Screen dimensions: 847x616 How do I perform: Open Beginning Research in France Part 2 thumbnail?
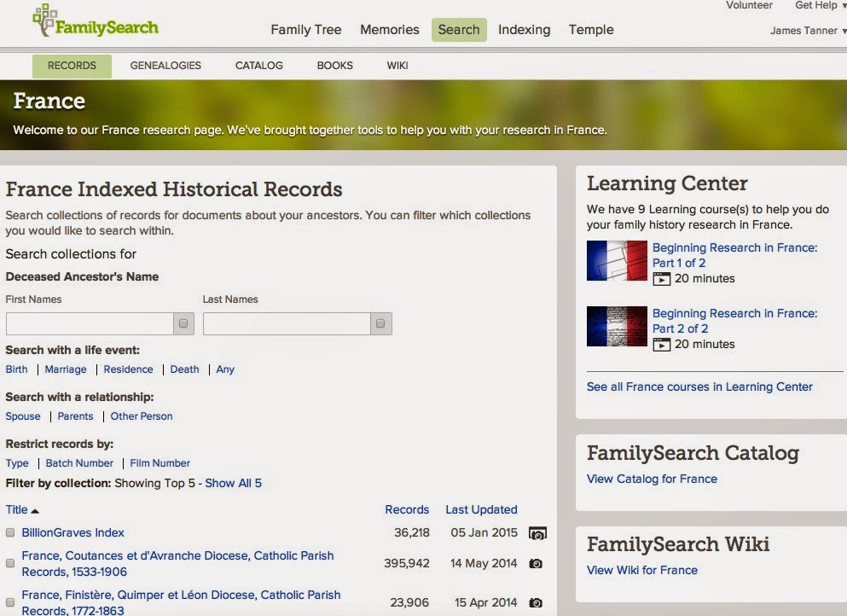tap(617, 327)
